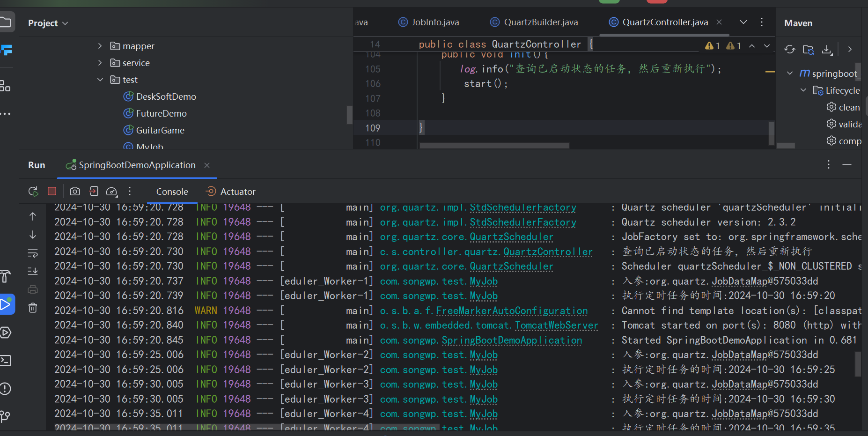The height and width of the screenshot is (436, 868).
Task: Click console vertical scrollbar thumb
Action: click(858, 364)
